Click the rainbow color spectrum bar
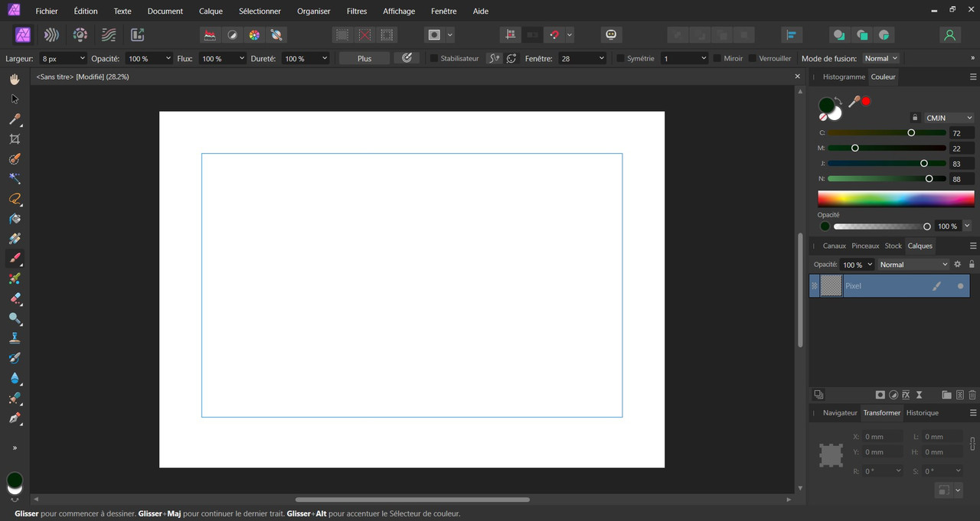The height and width of the screenshot is (521, 980). pos(896,199)
